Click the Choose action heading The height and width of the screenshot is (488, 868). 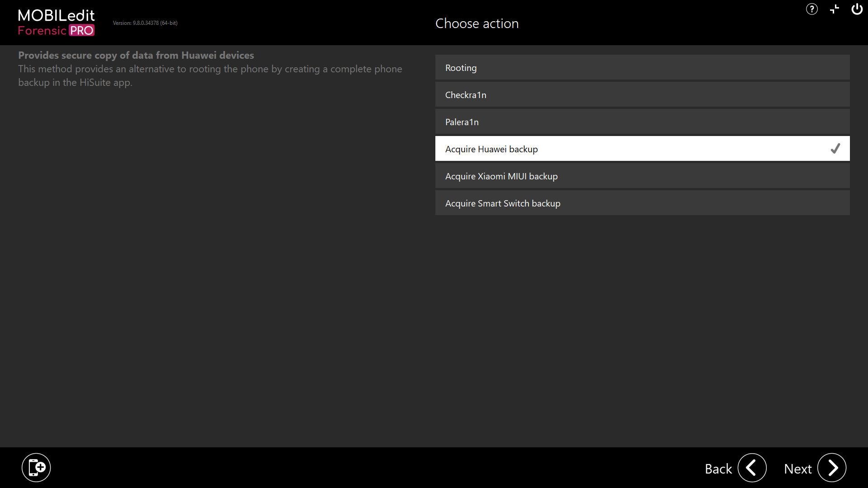pos(477,23)
